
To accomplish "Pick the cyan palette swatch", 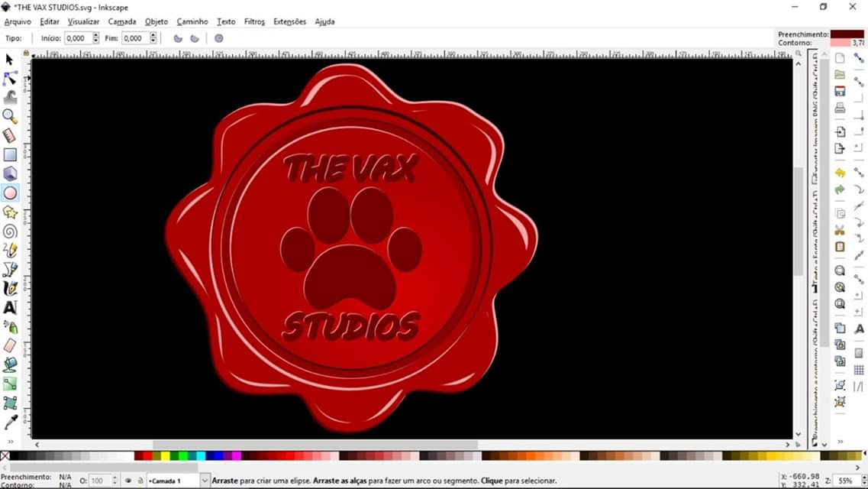I will point(201,456).
